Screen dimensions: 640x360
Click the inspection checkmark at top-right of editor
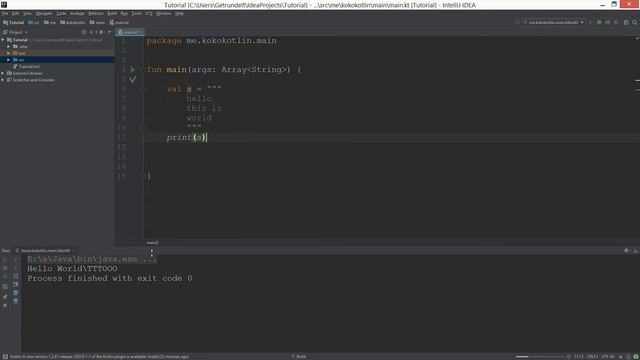[x=637, y=38]
